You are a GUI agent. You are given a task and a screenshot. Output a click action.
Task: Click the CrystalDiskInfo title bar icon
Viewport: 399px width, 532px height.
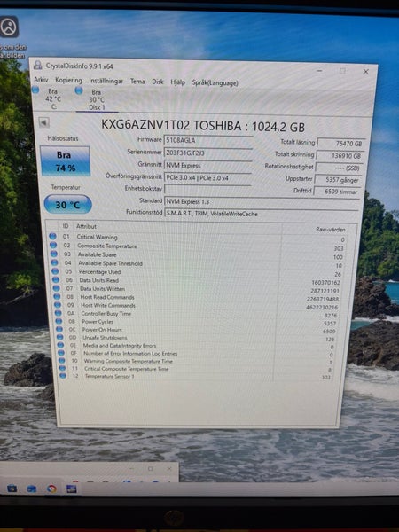(x=37, y=65)
